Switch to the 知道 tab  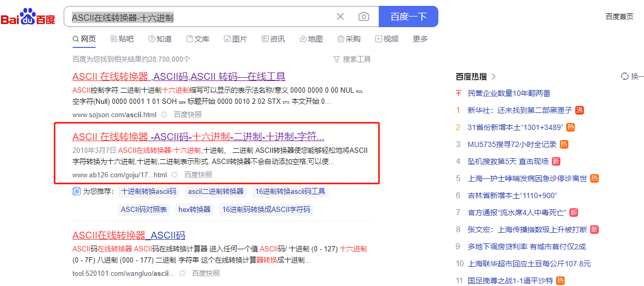click(160, 39)
